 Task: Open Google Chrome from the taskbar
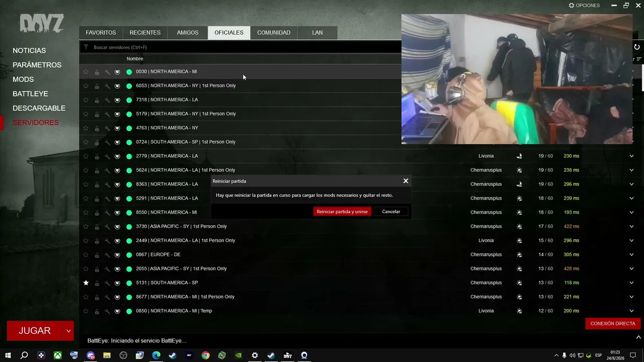[205, 355]
